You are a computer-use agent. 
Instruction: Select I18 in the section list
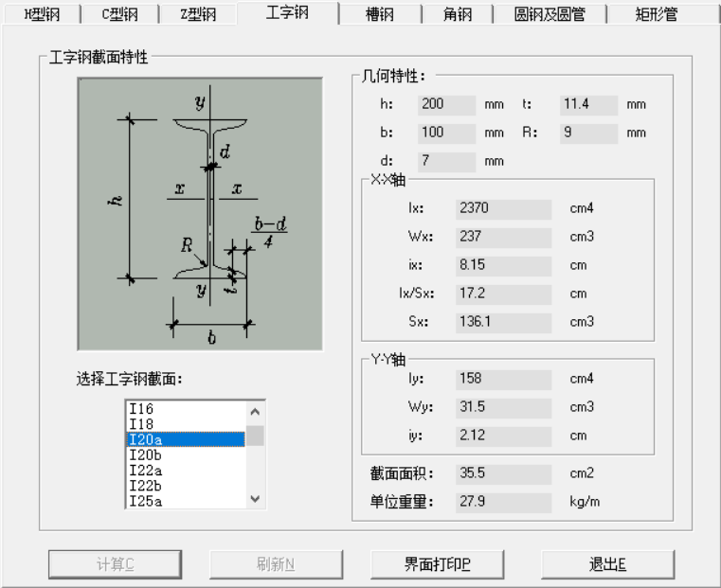point(186,424)
